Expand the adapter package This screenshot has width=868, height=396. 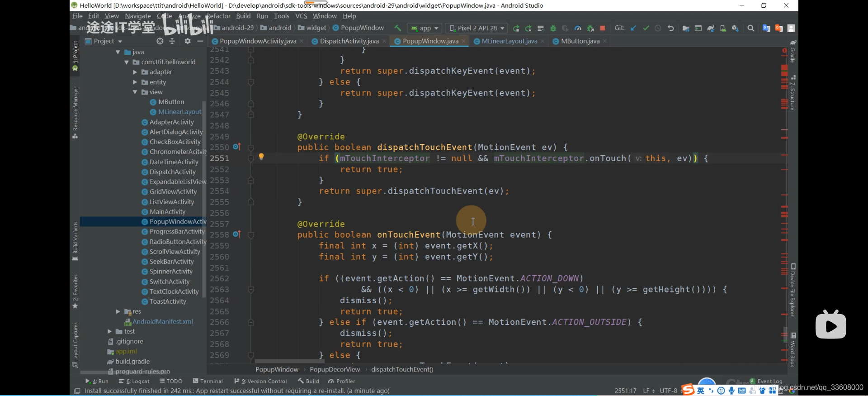coord(135,72)
